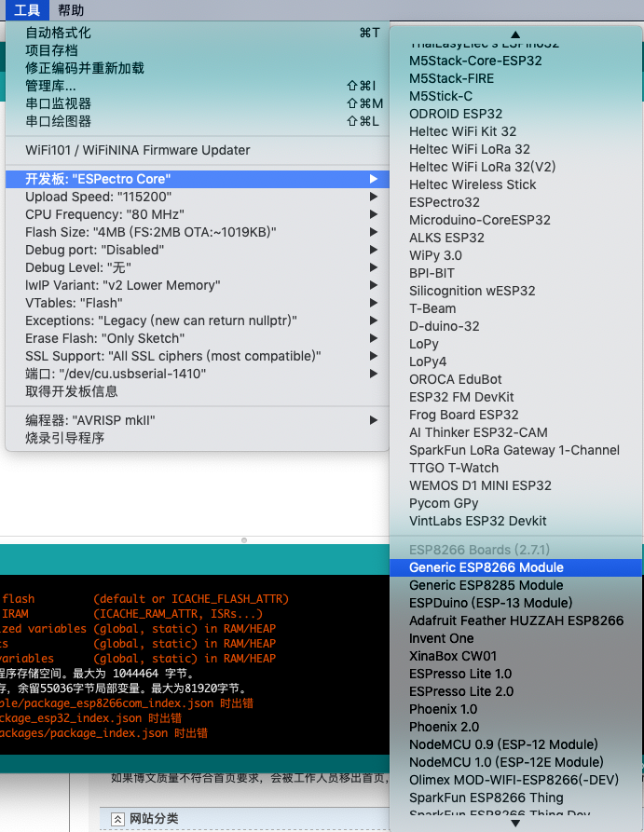Screen dimensions: 644x832
Task: Select NodeMCU 1.0 (ESP-12E Module) board
Action: (x=515, y=762)
